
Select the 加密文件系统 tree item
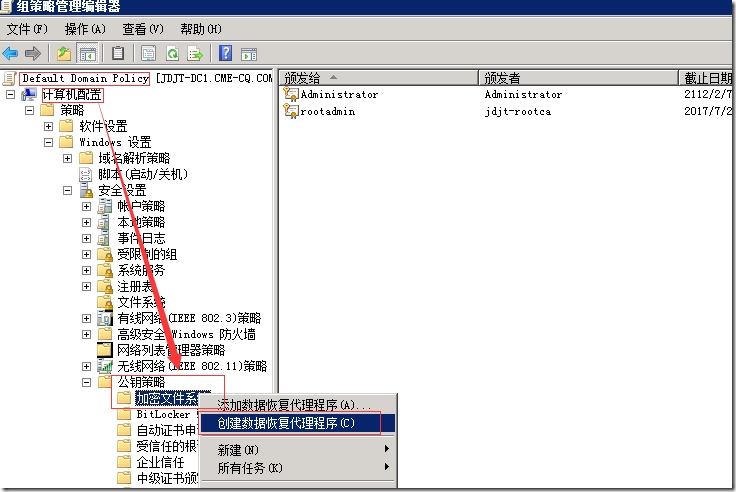tap(167, 398)
